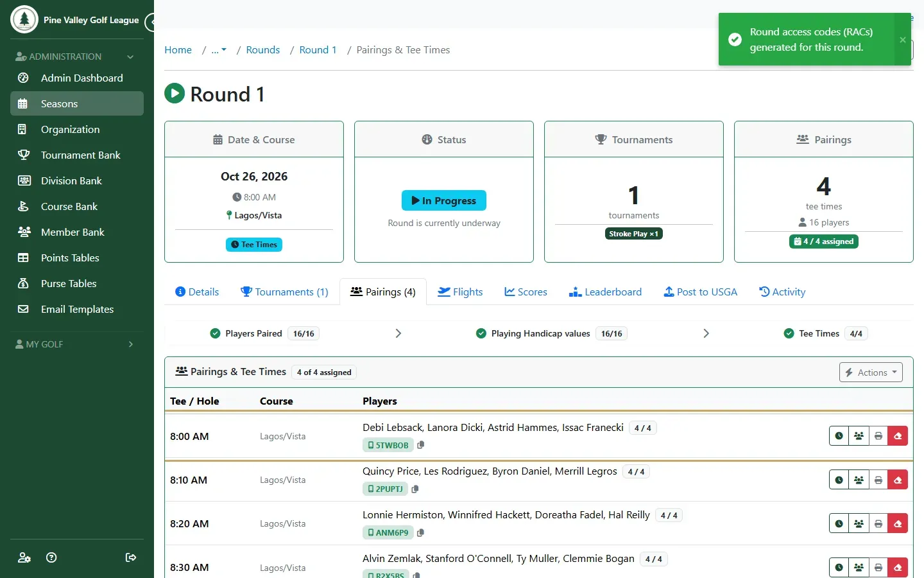Screen dimensions: 924x578
Task: Copy the 5TWBOB access code
Action: point(421,445)
